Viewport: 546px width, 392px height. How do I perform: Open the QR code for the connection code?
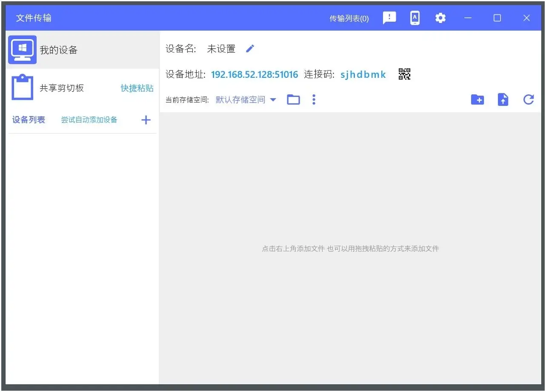(x=404, y=74)
